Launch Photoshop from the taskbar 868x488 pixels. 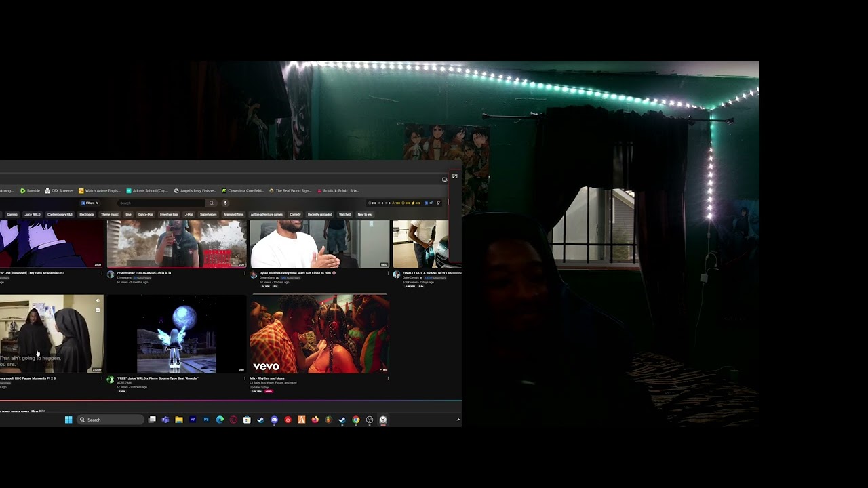[x=206, y=420]
